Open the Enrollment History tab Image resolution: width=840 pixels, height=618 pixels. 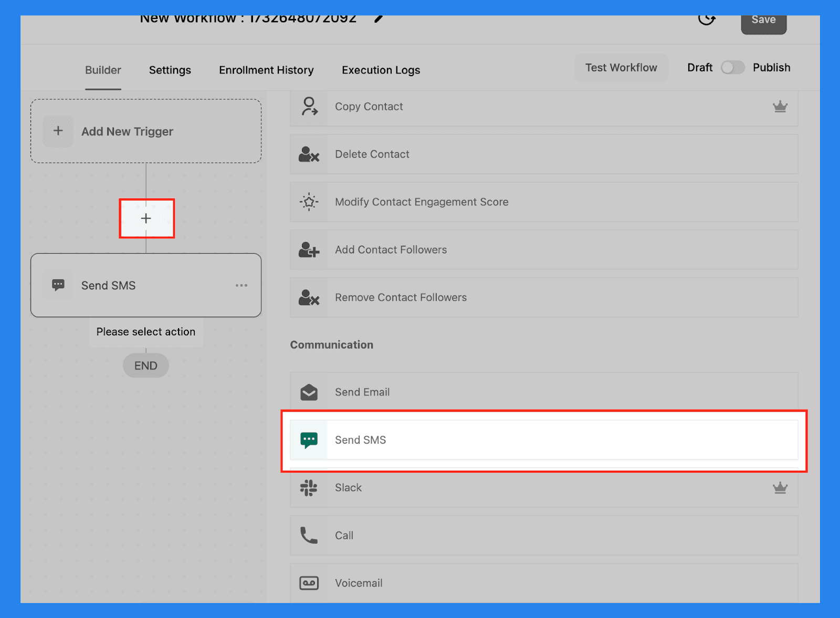266,70
